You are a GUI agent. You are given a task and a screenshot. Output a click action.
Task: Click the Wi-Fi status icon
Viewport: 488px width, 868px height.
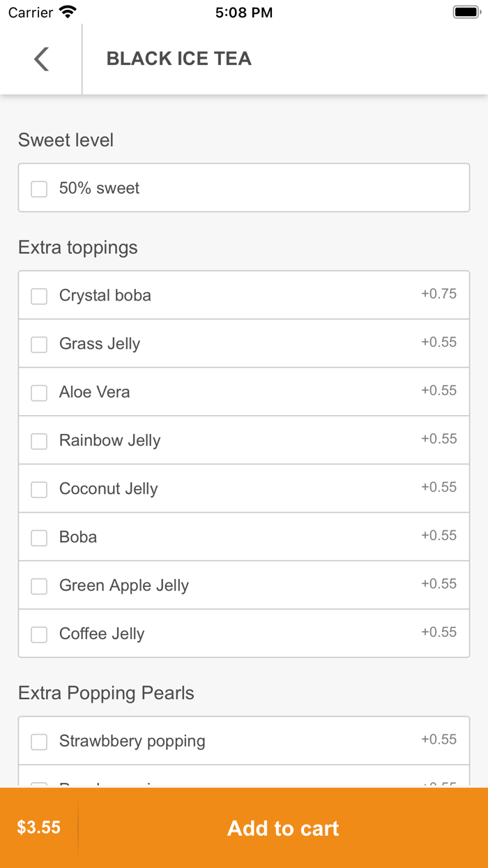(x=68, y=12)
